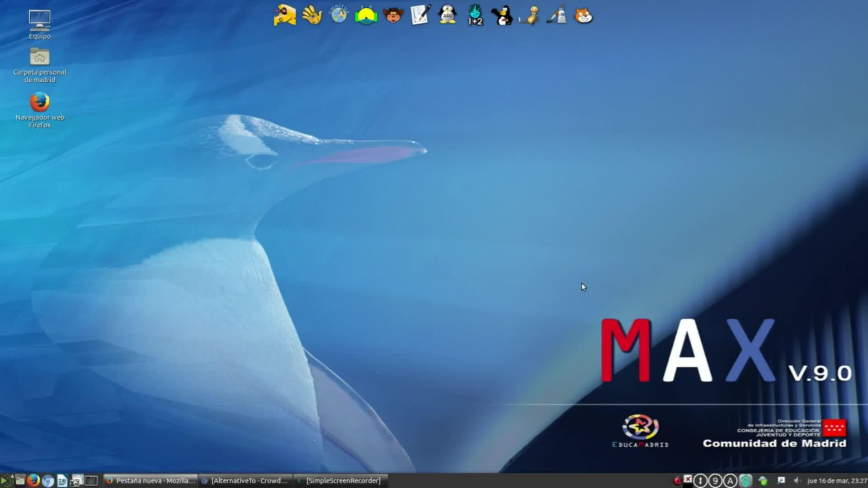Switch to AlternativeTo taskbar window
The height and width of the screenshot is (488, 868).
[245, 481]
